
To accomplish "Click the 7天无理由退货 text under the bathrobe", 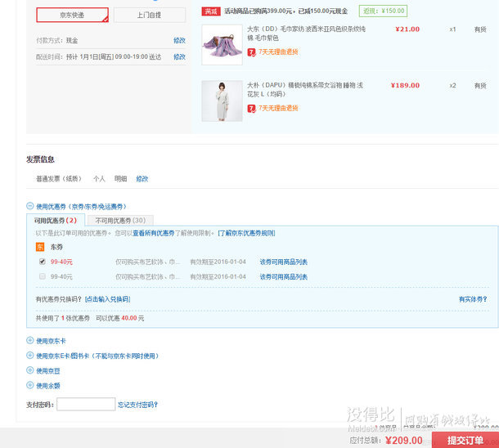I will pyautogui.click(x=278, y=108).
